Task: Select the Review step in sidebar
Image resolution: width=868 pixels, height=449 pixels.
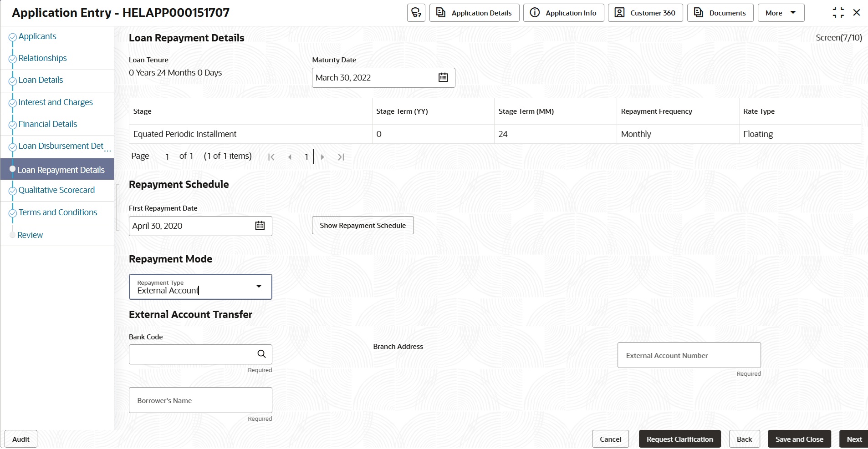Action: point(30,235)
